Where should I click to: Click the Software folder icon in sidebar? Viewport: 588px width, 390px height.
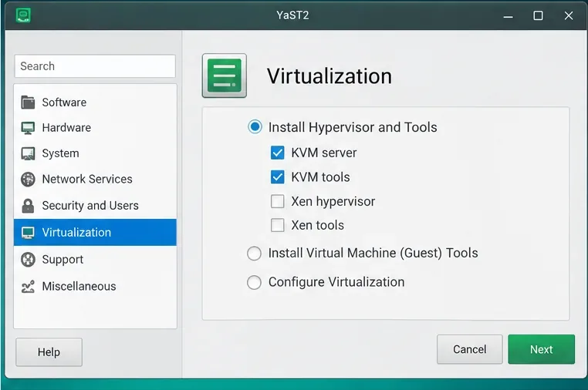click(28, 102)
